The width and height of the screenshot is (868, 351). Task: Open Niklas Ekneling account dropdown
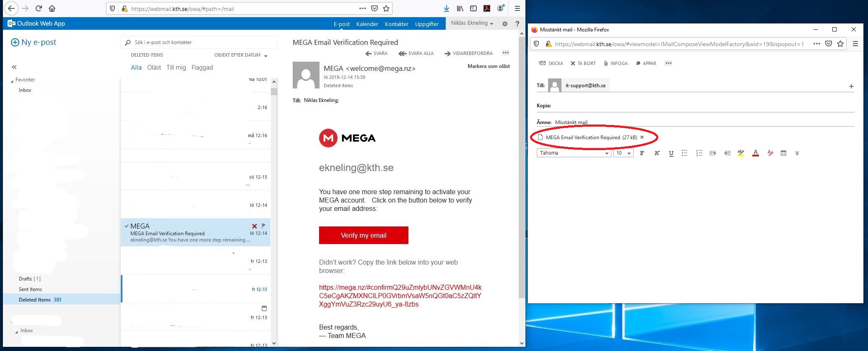pos(472,23)
